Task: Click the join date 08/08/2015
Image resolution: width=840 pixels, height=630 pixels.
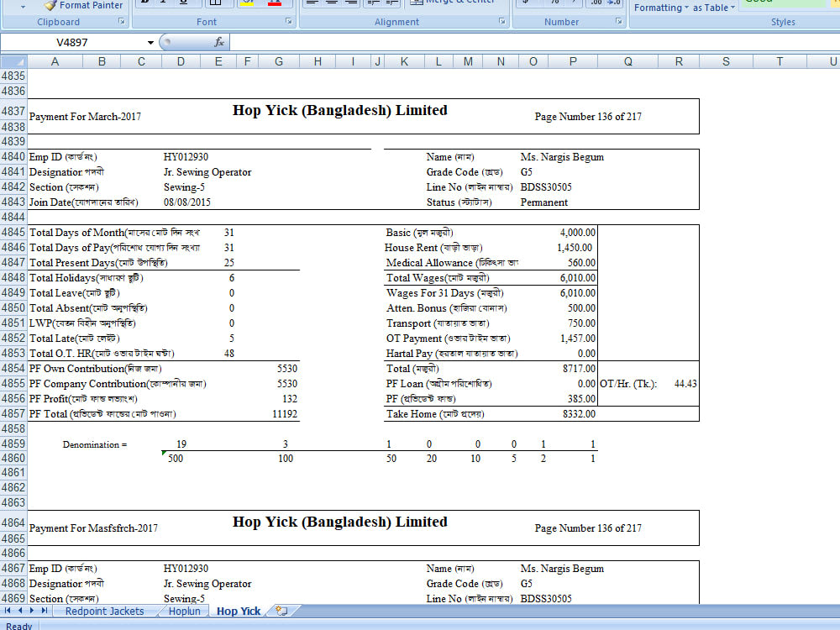Action: (187, 202)
